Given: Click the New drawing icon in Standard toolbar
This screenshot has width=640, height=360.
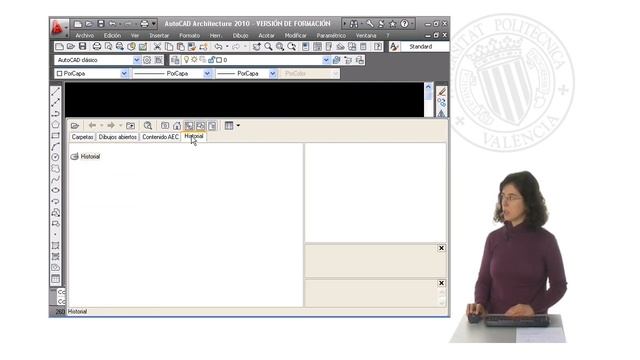Looking at the screenshot, I should point(59,47).
